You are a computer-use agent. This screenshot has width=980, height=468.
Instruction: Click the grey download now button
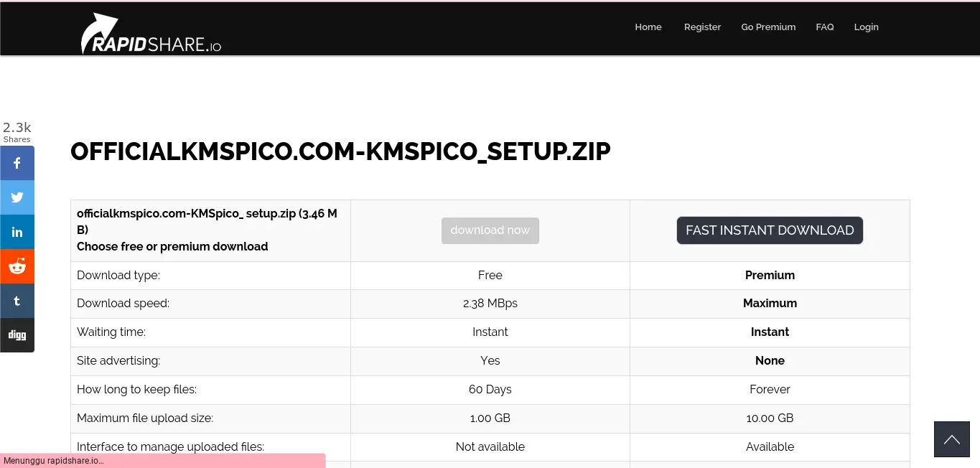(490, 230)
